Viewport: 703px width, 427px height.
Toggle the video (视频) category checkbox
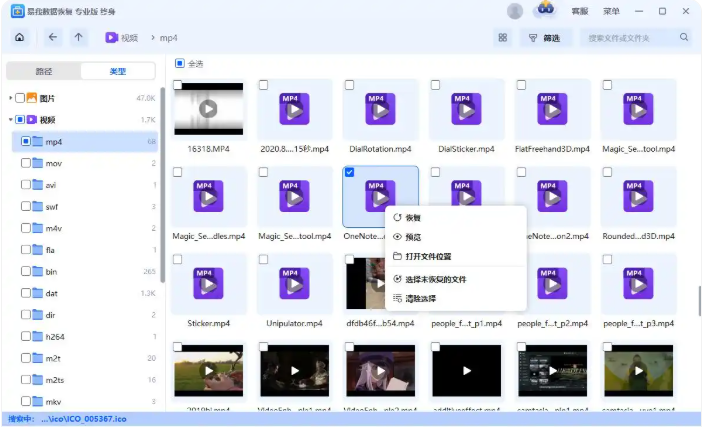[x=20, y=119]
